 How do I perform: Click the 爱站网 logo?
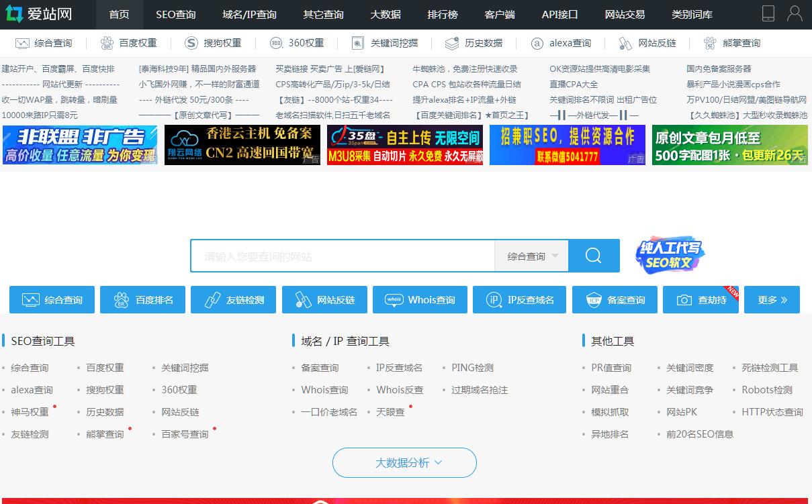click(x=38, y=14)
